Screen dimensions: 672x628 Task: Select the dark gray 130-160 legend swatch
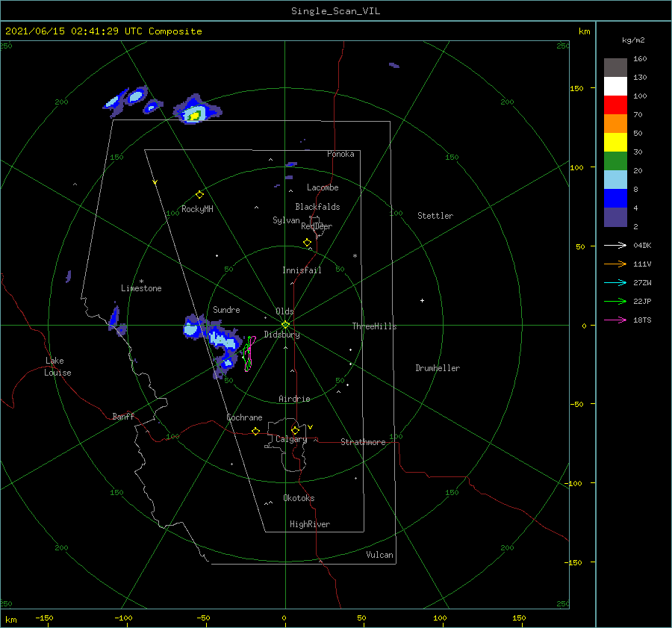point(615,68)
